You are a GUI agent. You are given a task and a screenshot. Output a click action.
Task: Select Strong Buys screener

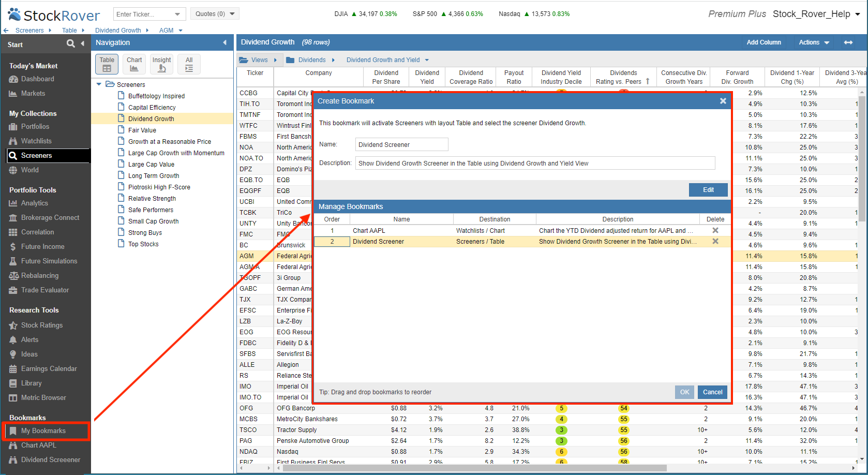pyautogui.click(x=145, y=233)
